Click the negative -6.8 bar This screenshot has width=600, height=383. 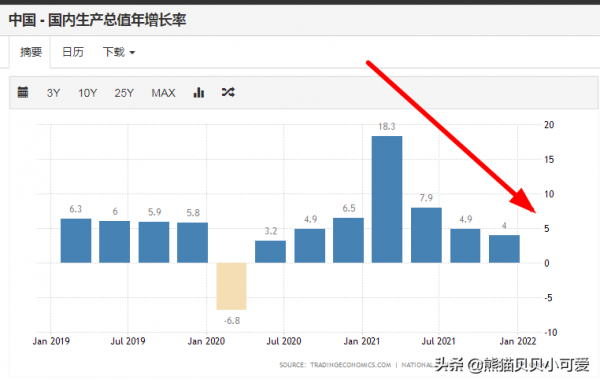(232, 286)
